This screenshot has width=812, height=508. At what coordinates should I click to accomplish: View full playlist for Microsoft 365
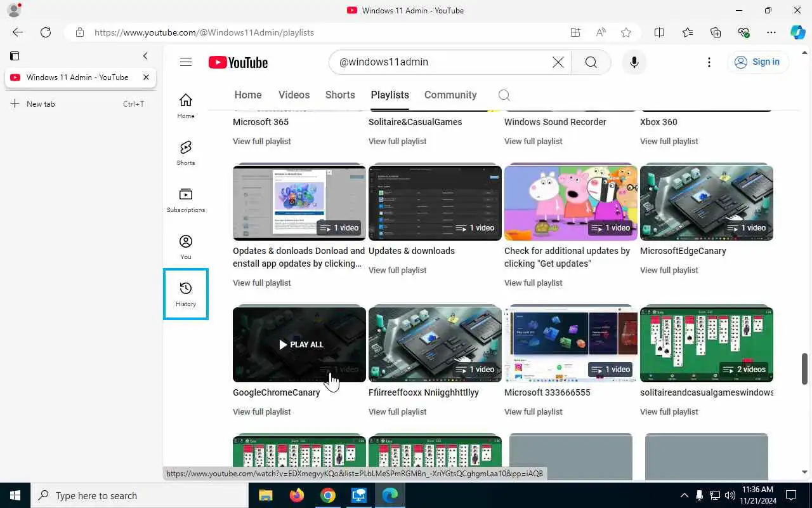click(262, 142)
